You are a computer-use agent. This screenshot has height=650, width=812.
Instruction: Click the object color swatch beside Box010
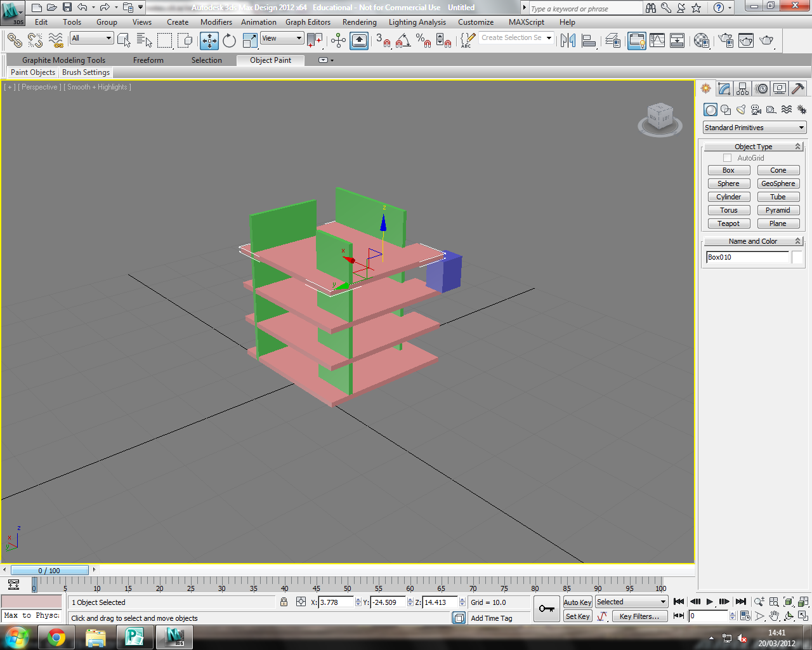[797, 257]
